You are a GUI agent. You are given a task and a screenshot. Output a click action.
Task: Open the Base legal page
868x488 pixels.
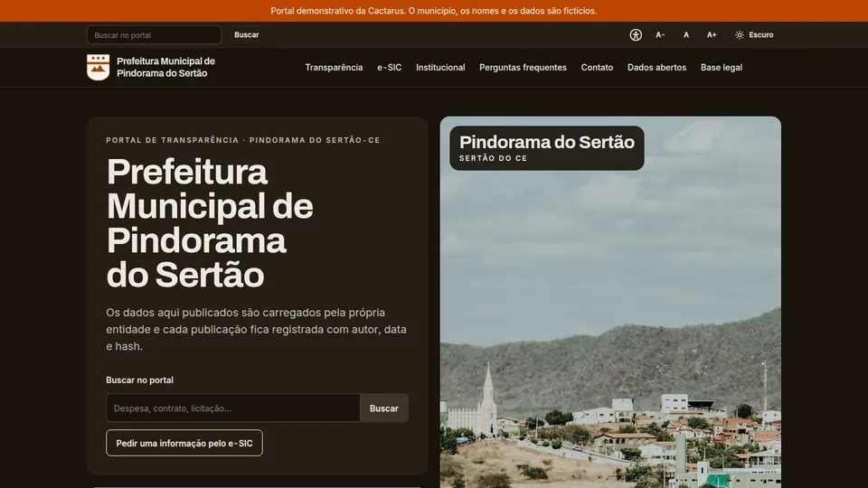click(x=722, y=68)
